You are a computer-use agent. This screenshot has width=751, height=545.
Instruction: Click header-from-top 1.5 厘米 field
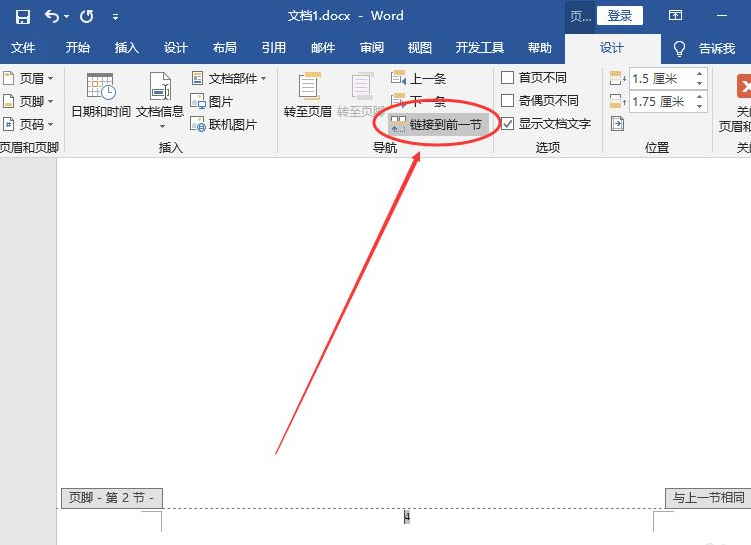pyautogui.click(x=661, y=79)
